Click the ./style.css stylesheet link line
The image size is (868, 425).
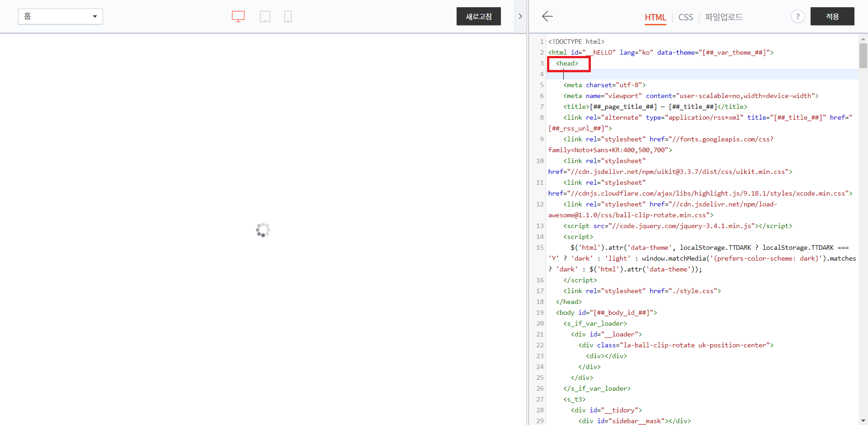coord(642,291)
